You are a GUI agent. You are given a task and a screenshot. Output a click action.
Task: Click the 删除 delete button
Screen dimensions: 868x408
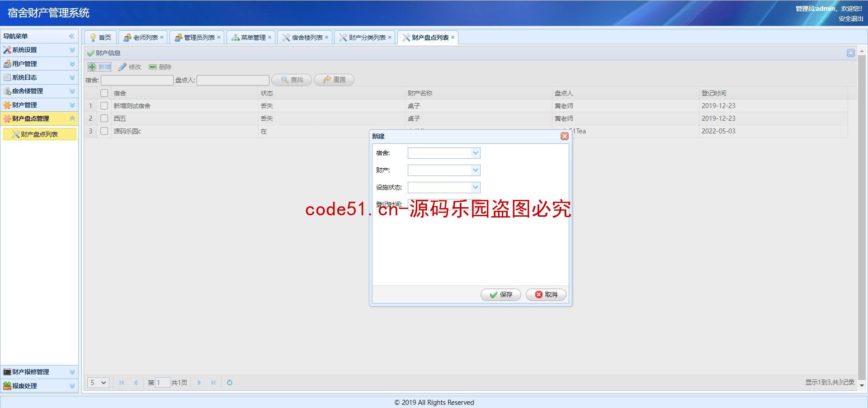160,67
